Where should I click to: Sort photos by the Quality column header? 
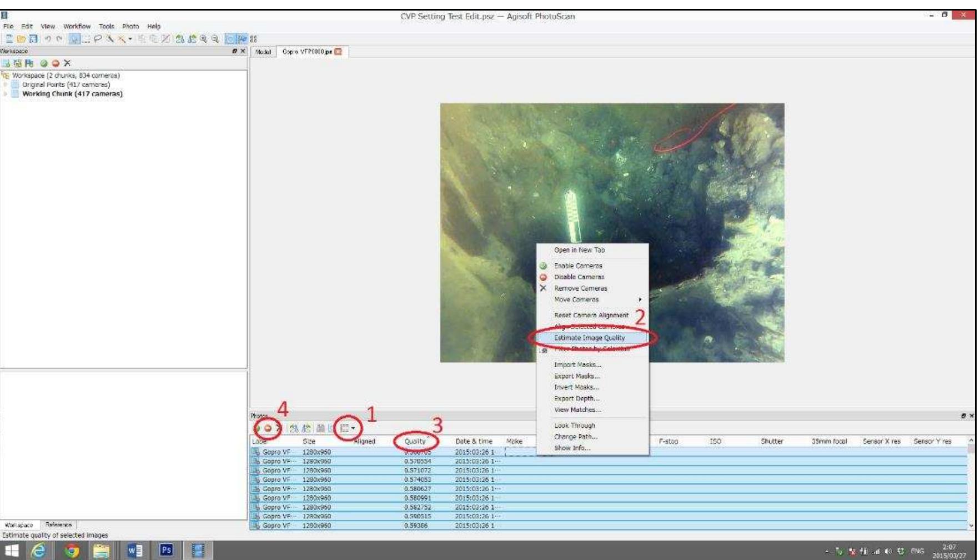tap(415, 441)
